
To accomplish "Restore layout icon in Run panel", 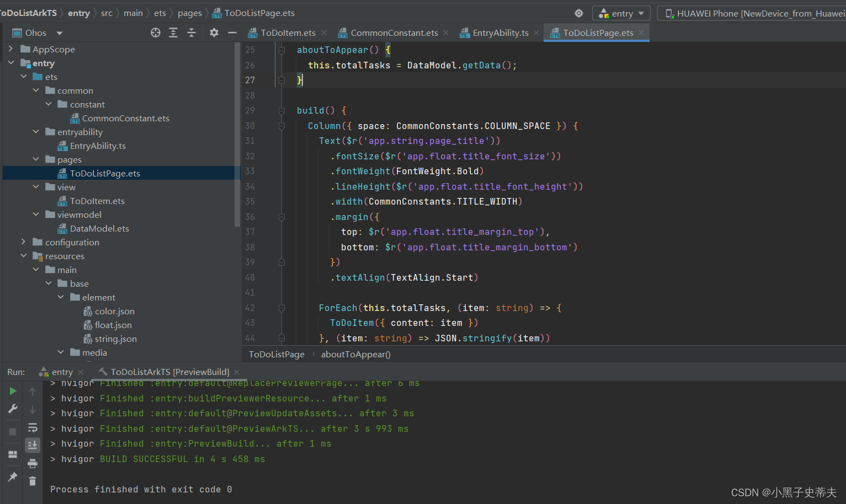I will click(x=13, y=454).
